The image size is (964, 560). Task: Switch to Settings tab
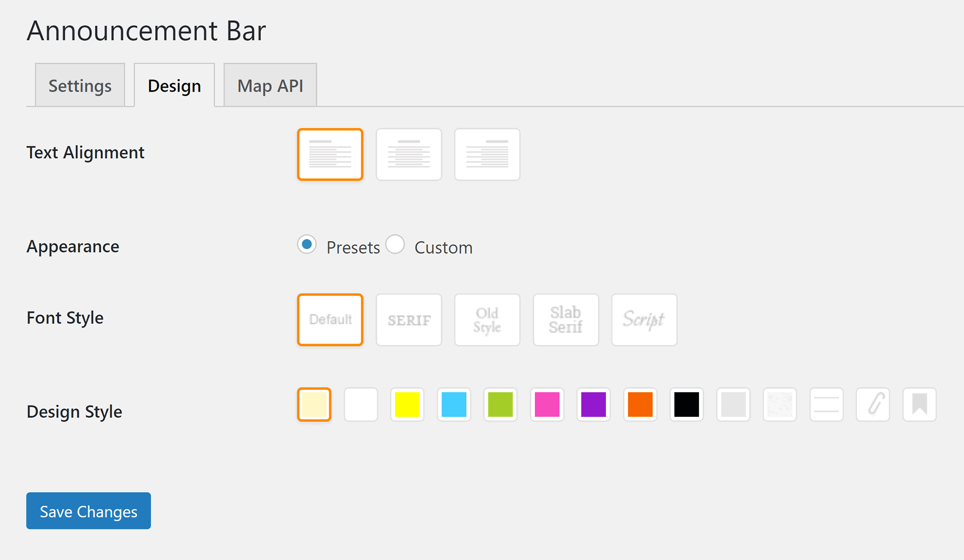(80, 85)
